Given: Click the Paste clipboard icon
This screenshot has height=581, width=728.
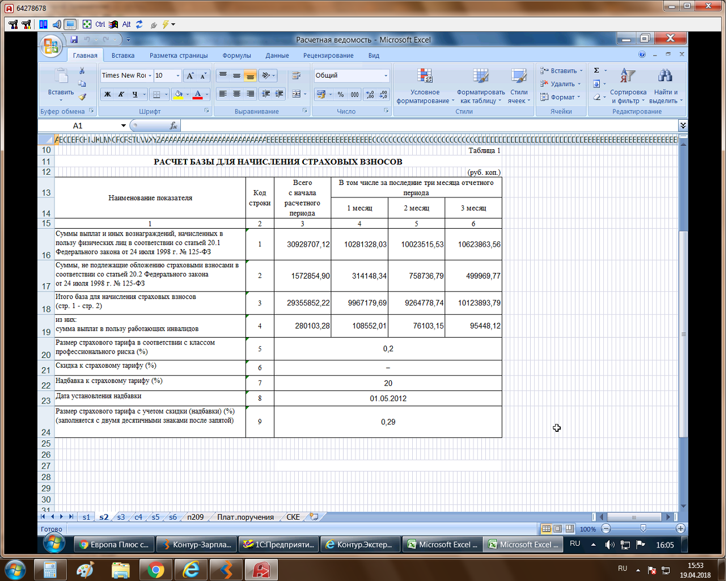Looking at the screenshot, I should tap(61, 77).
